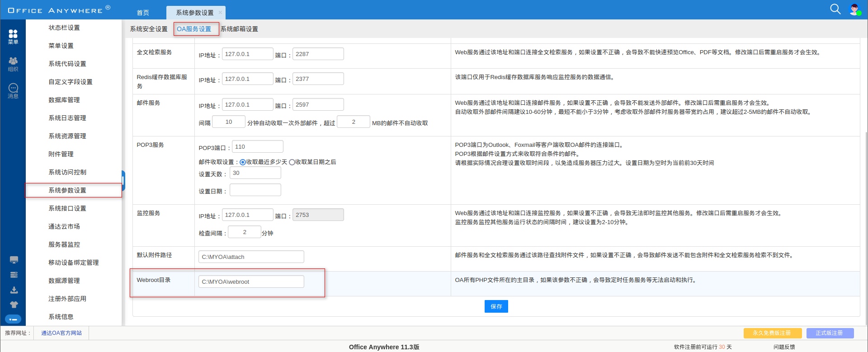
Task: Click the 设置天数 field
Action: (255, 173)
